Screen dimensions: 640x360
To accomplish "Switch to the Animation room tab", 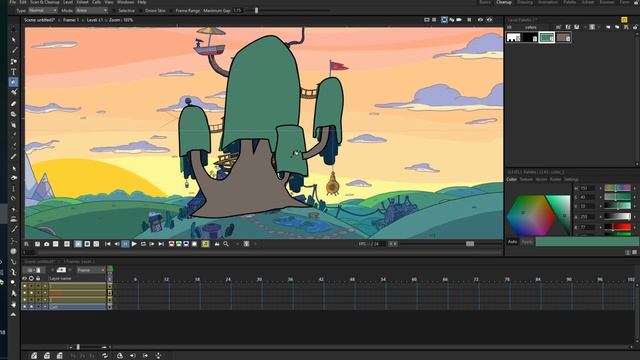I will pyautogui.click(x=548, y=2).
